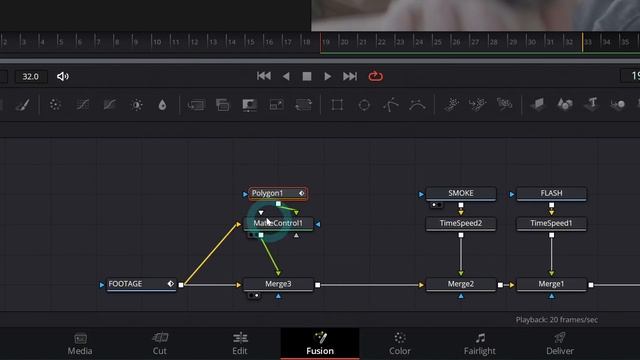640x360 pixels.
Task: Select the Fusion page tab
Action: tap(320, 344)
